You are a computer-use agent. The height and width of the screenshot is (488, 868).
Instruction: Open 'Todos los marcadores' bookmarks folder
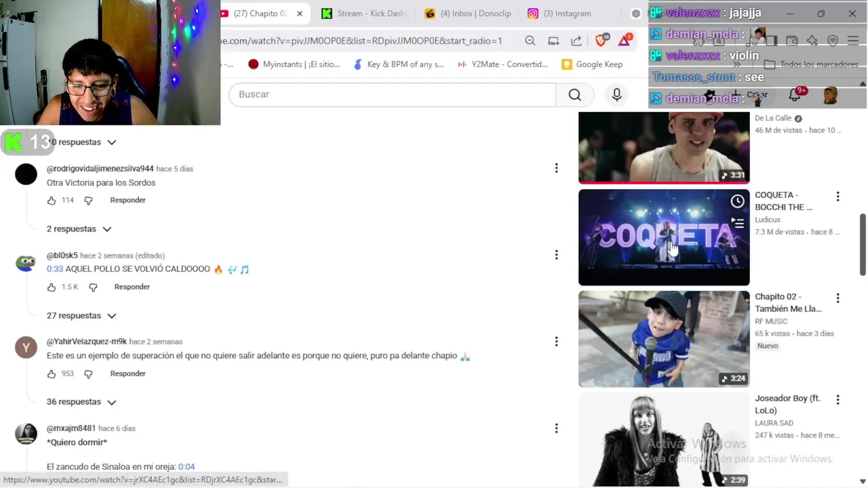[811, 64]
